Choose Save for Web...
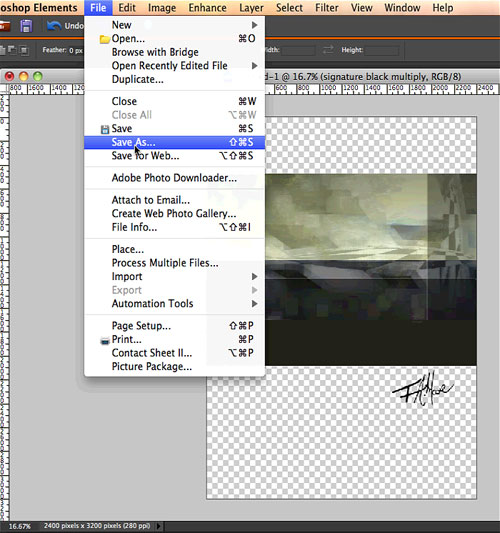This screenshot has height=533, width=500. coord(174,156)
